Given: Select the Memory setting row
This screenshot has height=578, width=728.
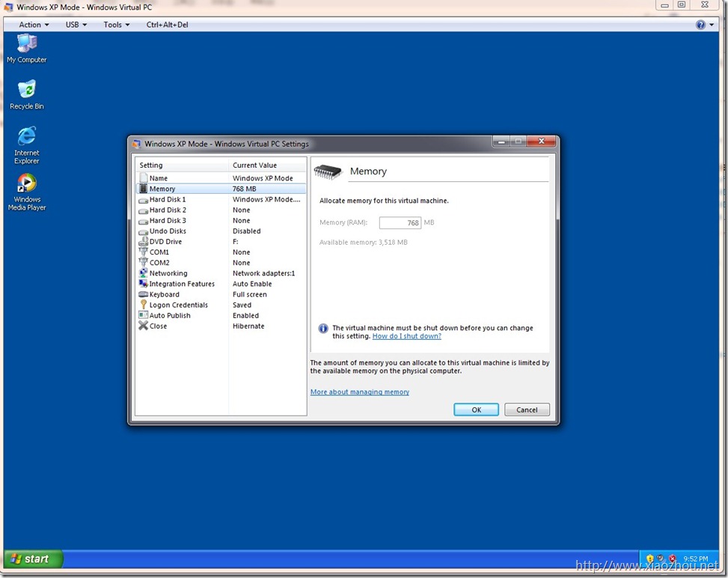Looking at the screenshot, I should [x=221, y=189].
